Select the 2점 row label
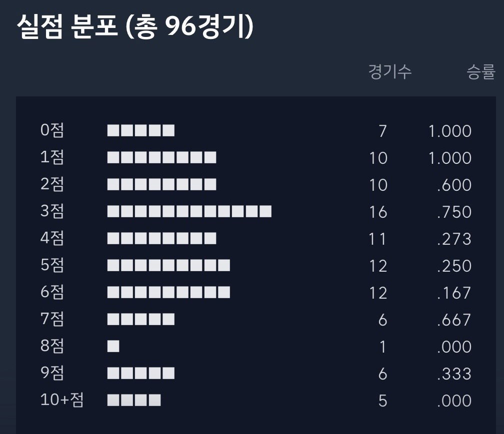 [x=52, y=184]
